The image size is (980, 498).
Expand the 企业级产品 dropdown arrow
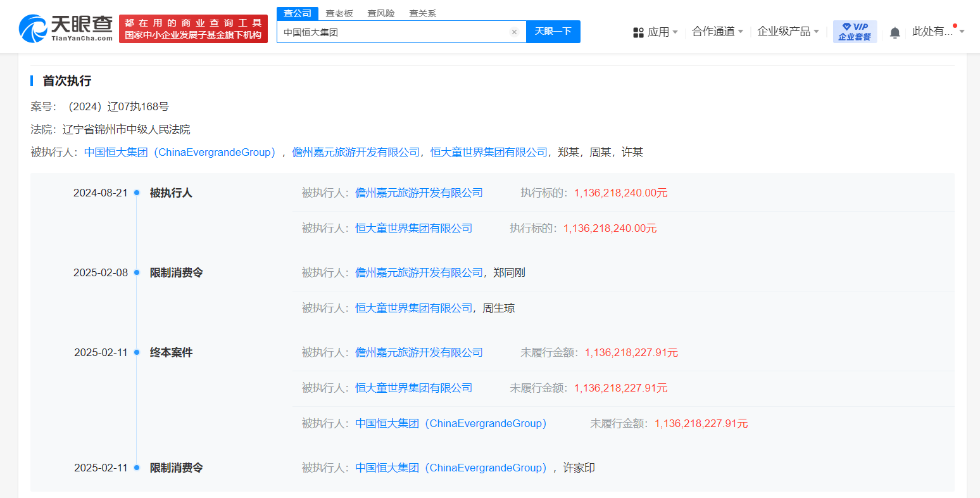816,32
